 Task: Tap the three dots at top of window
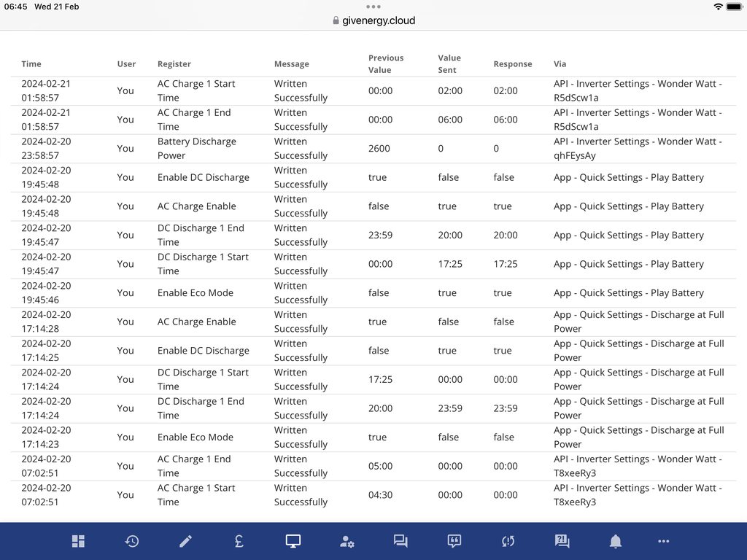[373, 7]
